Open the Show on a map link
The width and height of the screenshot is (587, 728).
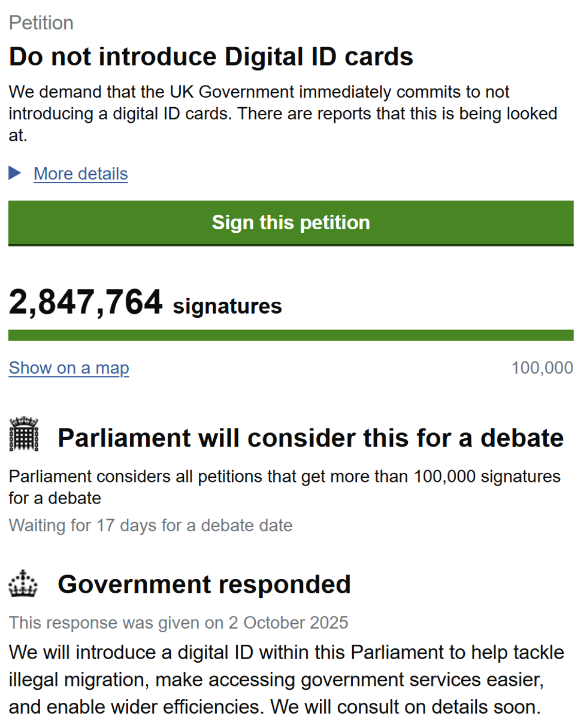coord(69,368)
